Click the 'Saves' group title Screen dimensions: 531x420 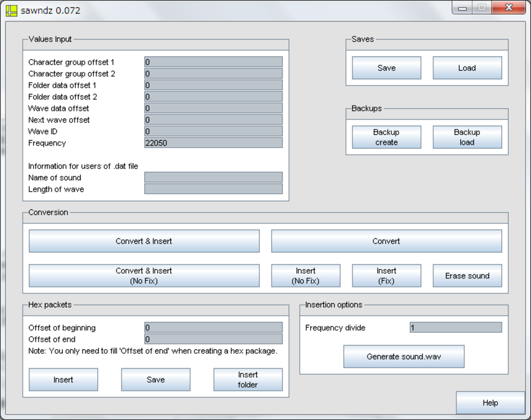[363, 39]
